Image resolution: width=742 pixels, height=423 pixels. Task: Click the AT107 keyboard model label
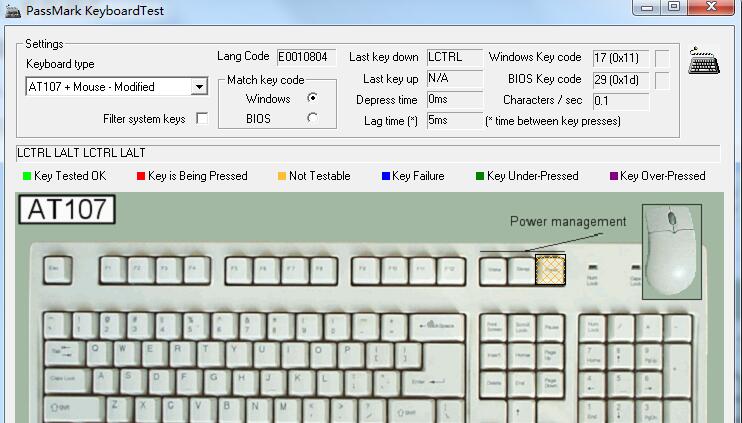tap(67, 210)
